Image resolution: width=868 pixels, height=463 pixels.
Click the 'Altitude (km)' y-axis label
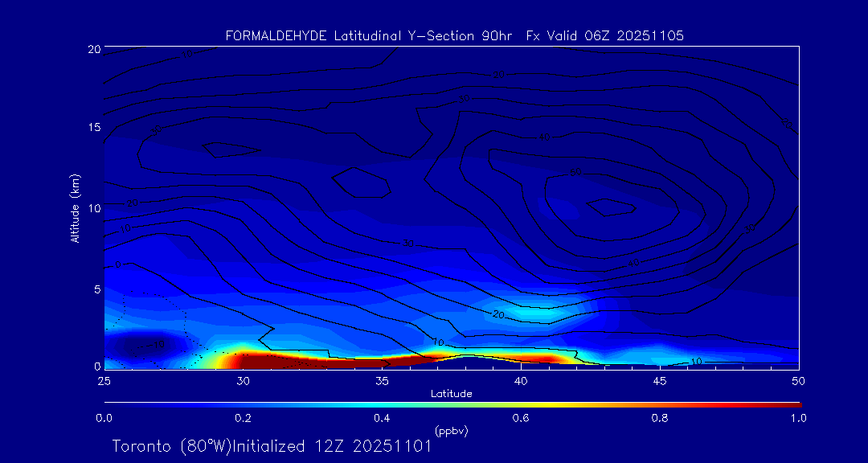[x=75, y=207]
